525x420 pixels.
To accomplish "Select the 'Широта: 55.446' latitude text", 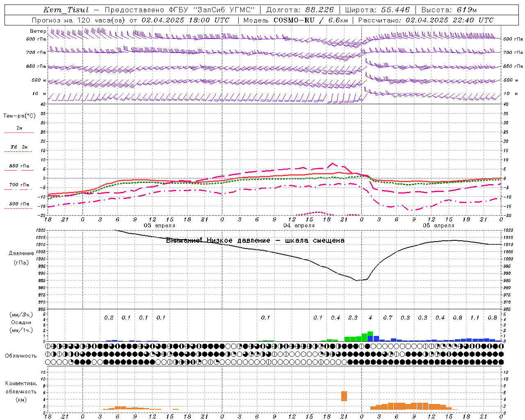I will pyautogui.click(x=377, y=10).
